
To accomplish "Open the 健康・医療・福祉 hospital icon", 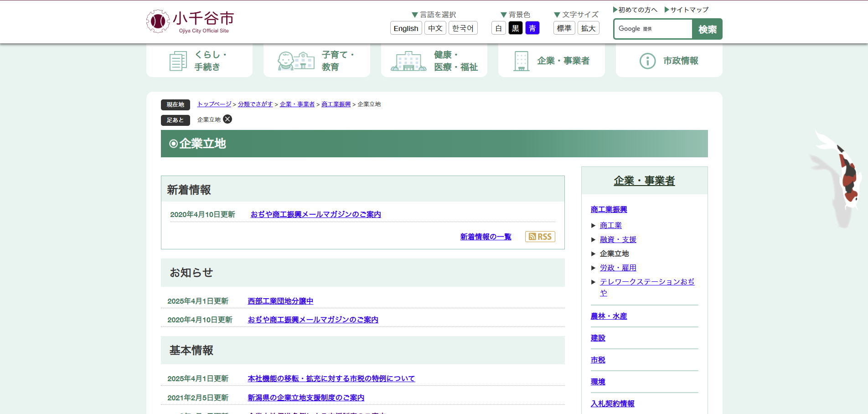I will (408, 61).
